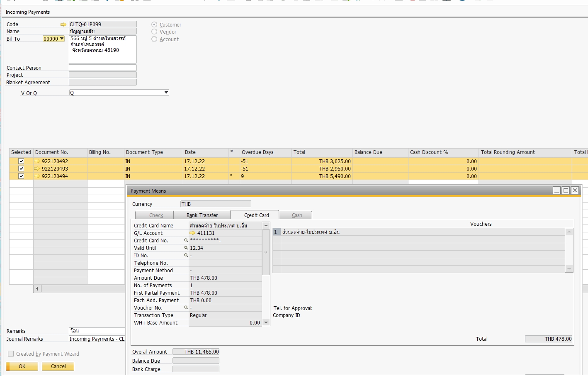
Task: Click the Credit Card No. search icon
Action: 186,241
